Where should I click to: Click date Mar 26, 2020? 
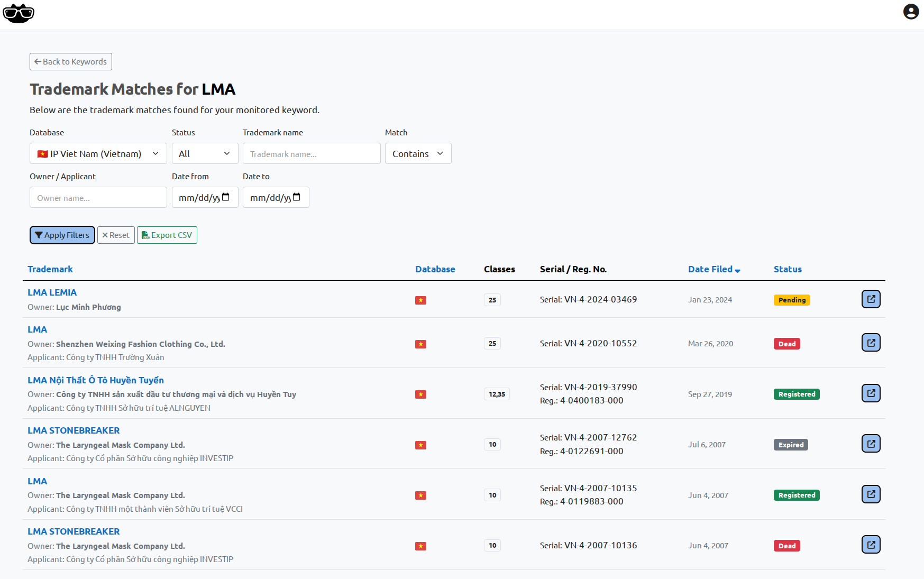click(x=710, y=344)
